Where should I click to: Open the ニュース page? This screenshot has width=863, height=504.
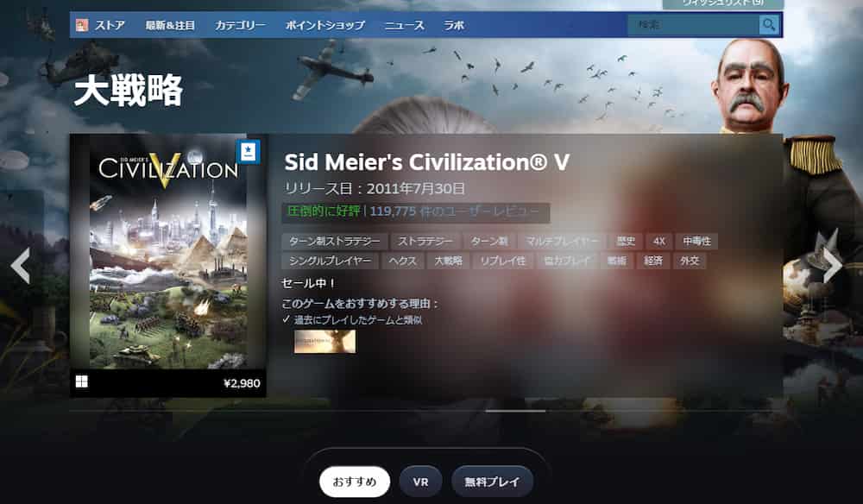(x=405, y=25)
